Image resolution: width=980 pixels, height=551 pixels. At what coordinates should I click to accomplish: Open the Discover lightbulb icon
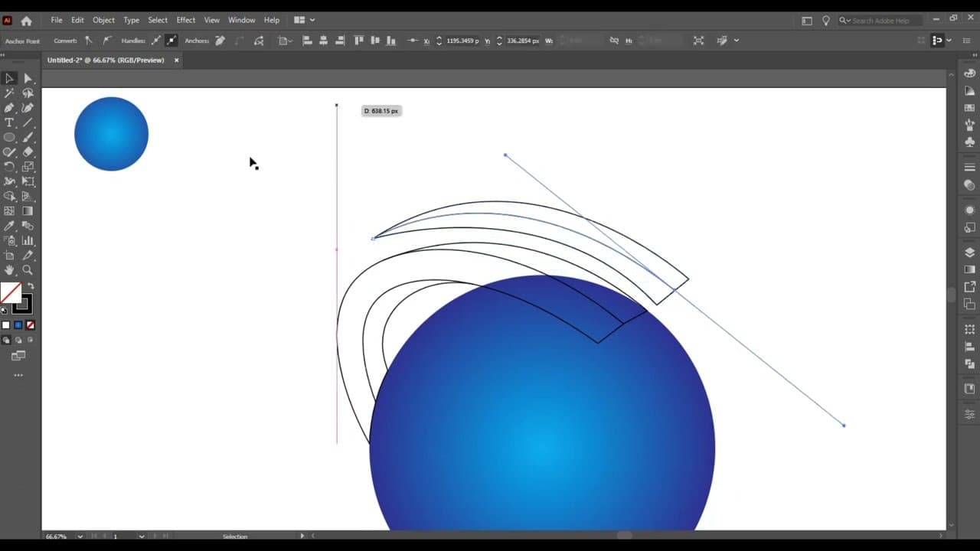825,21
